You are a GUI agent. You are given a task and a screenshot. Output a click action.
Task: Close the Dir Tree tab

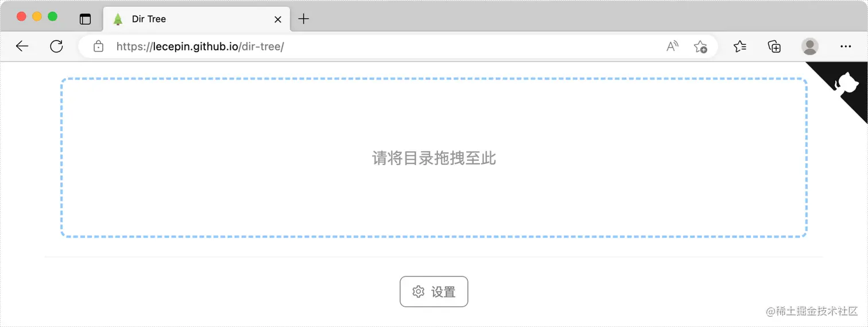pos(278,19)
